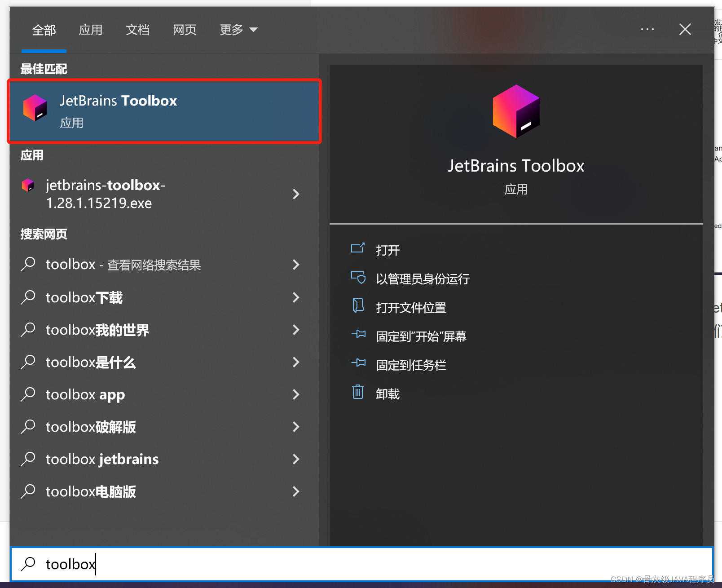
Task: Expand chevron for toolbox jetbrains
Action: click(x=296, y=459)
